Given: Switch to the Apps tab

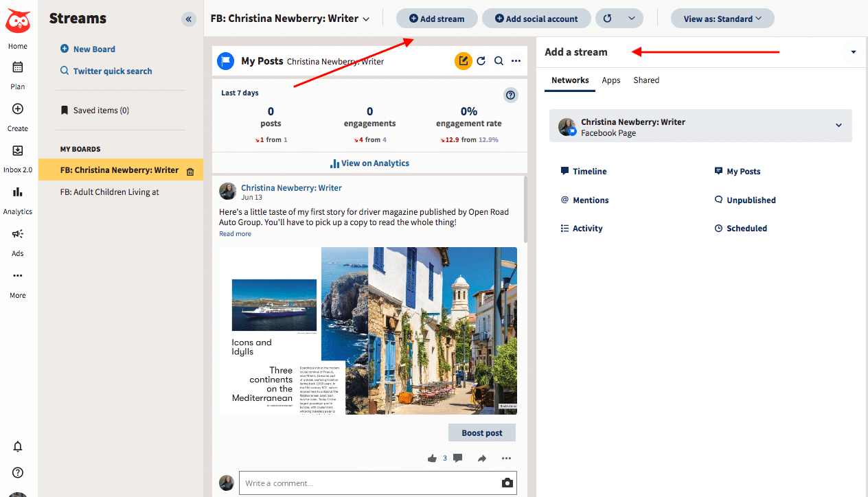Looking at the screenshot, I should [x=611, y=80].
